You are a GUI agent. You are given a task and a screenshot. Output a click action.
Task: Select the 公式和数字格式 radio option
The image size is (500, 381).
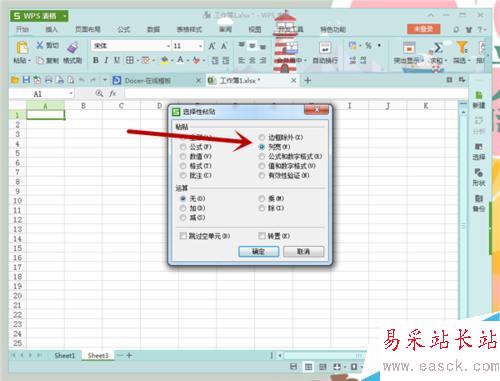[262, 156]
